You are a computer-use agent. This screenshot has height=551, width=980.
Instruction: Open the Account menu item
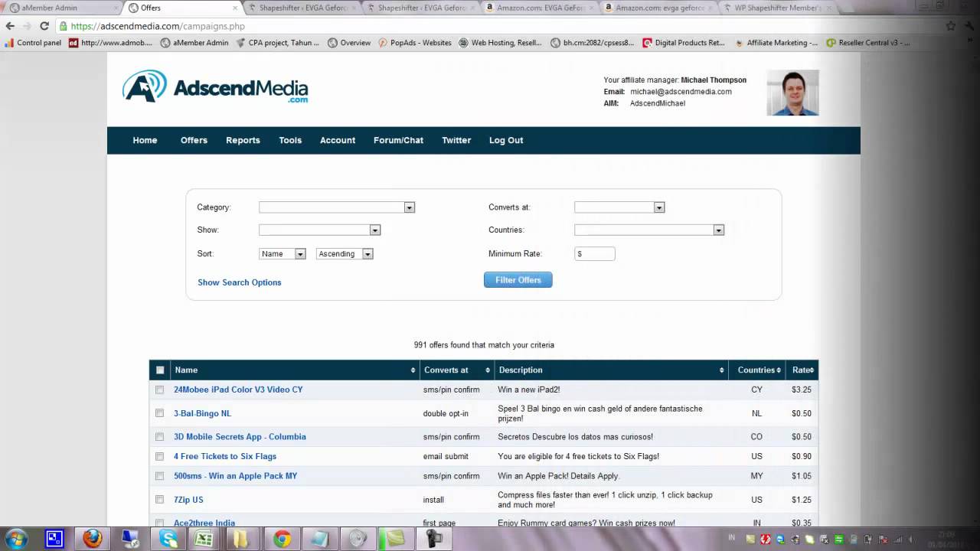pyautogui.click(x=338, y=140)
